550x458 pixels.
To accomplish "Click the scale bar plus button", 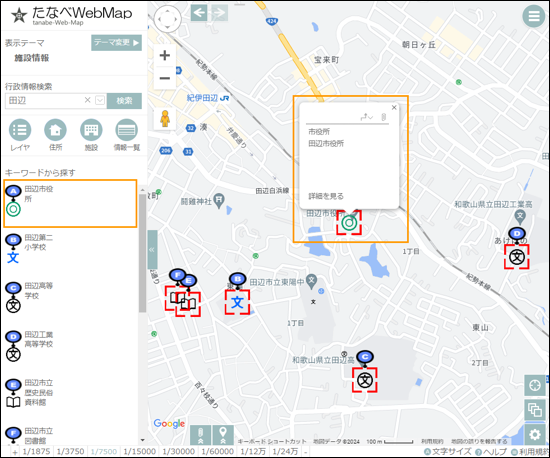I will pyautogui.click(x=15, y=452).
